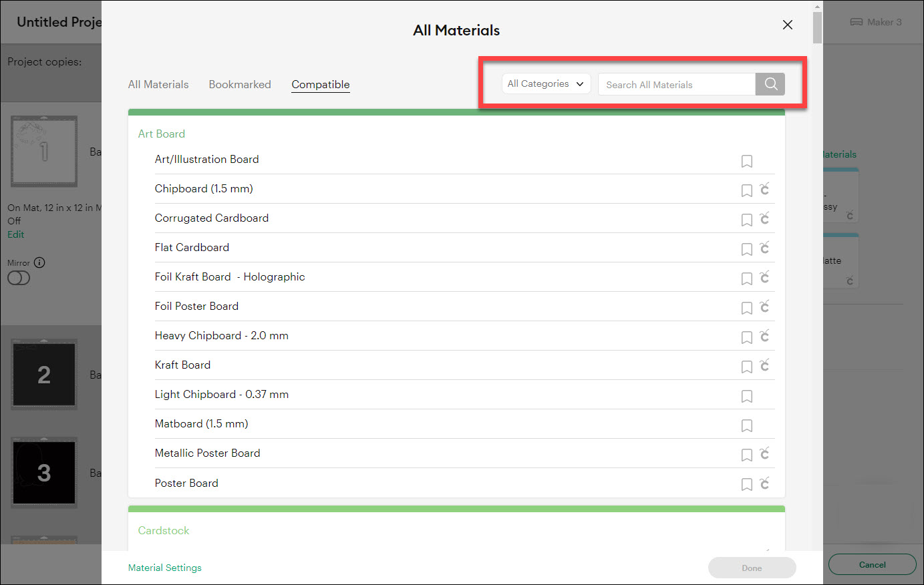The height and width of the screenshot is (585, 924).
Task: Select the Heavy Chipboard - 2.0 mm material
Action: click(222, 336)
